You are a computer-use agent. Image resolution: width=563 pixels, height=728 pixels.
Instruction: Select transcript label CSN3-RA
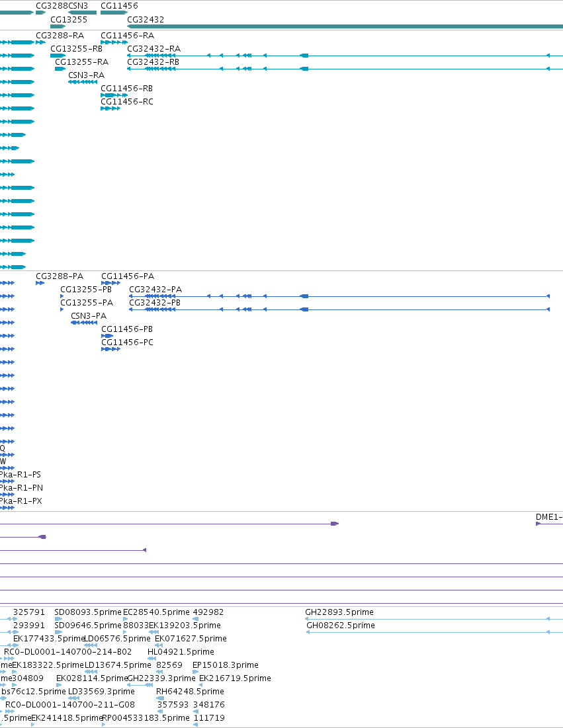pos(87,75)
